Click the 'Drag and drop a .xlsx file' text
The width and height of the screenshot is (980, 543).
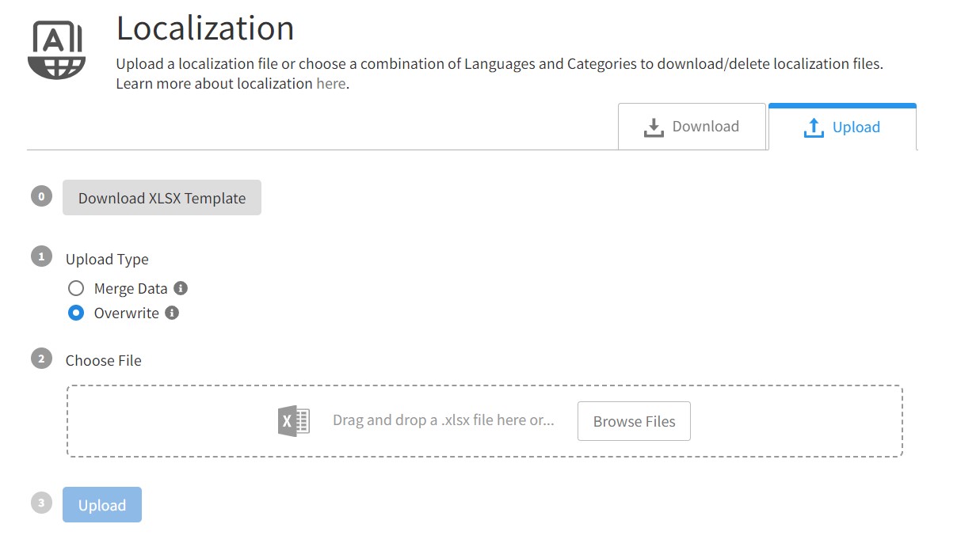coord(442,420)
